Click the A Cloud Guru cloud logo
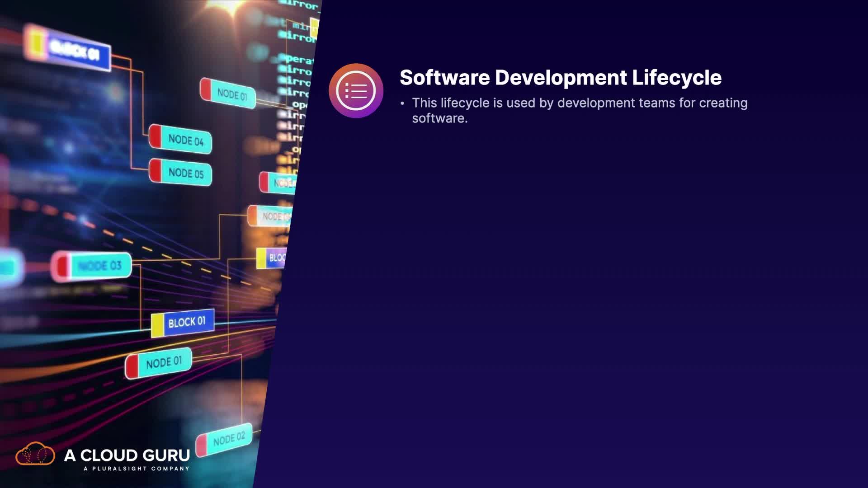 coord(35,454)
